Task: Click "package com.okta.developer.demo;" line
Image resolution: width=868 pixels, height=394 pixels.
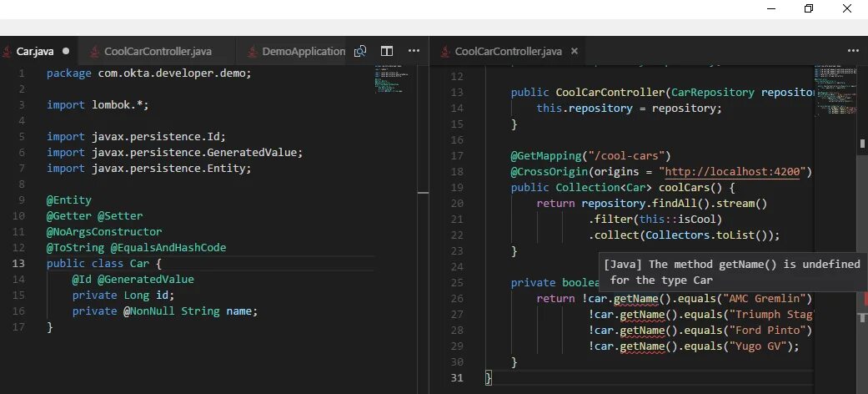Action: 149,73
